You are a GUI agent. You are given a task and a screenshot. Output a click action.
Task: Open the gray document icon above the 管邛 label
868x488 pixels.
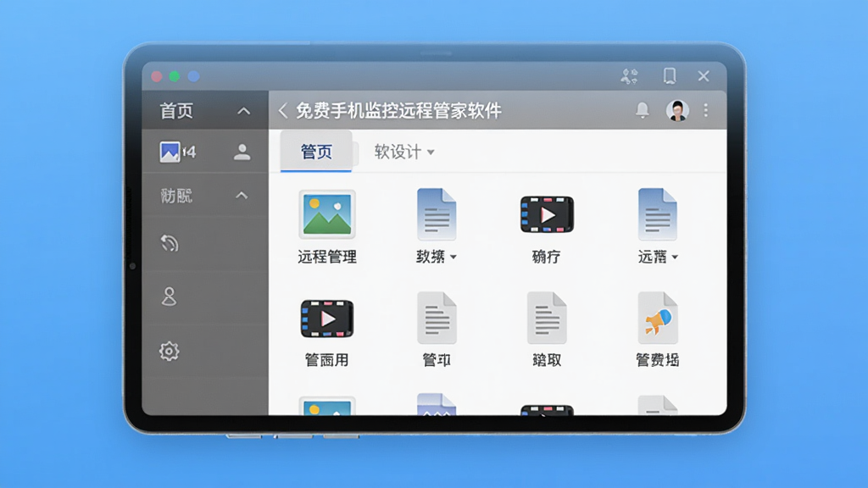[x=437, y=319]
